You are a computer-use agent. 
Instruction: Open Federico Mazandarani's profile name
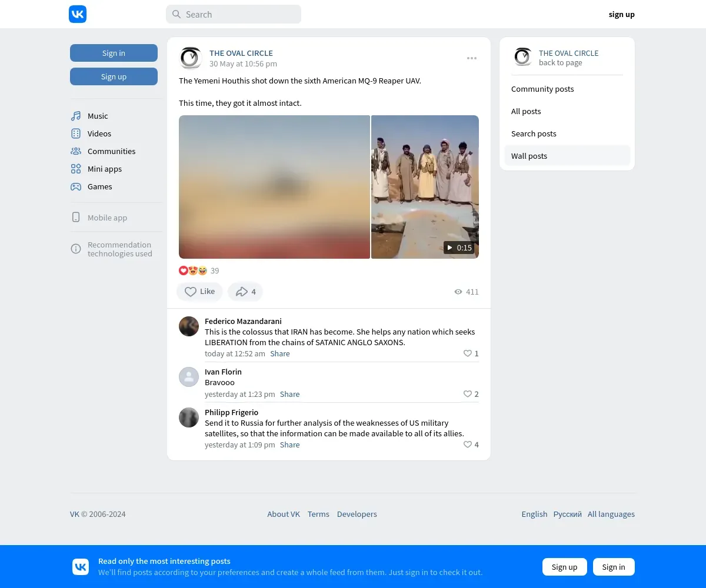pos(243,321)
